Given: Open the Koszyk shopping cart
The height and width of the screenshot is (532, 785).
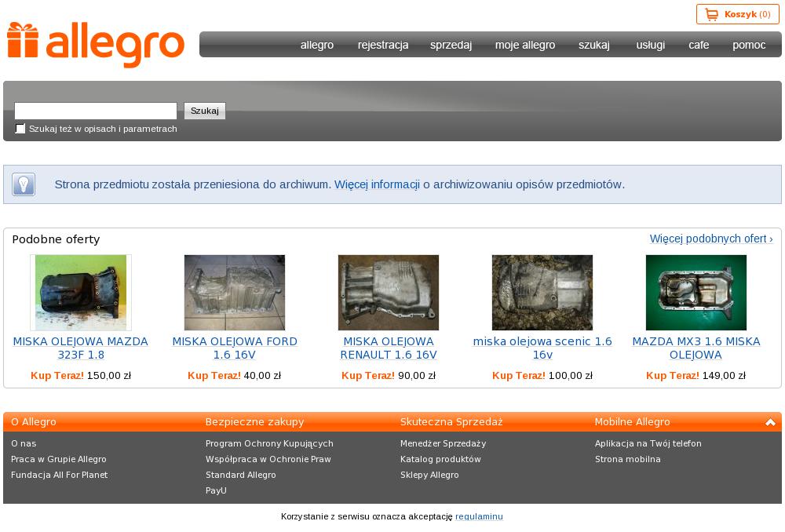Looking at the screenshot, I should click(x=737, y=14).
